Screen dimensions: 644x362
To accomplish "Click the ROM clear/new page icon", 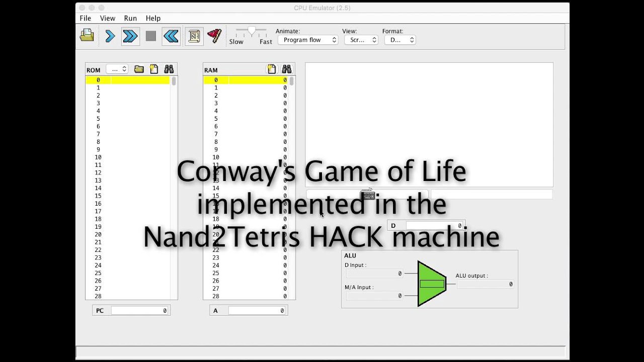I will pyautogui.click(x=154, y=69).
